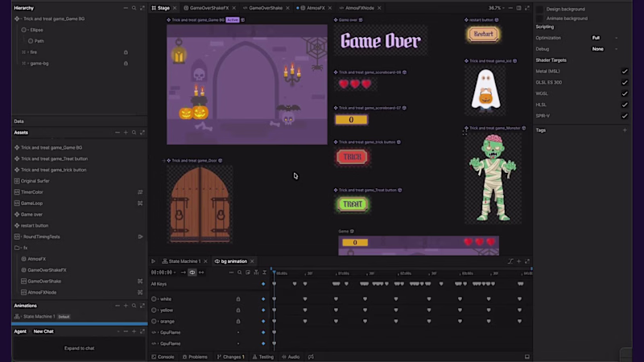644x362 pixels.
Task: Select ping-pong playback mode icon
Action: (201, 273)
